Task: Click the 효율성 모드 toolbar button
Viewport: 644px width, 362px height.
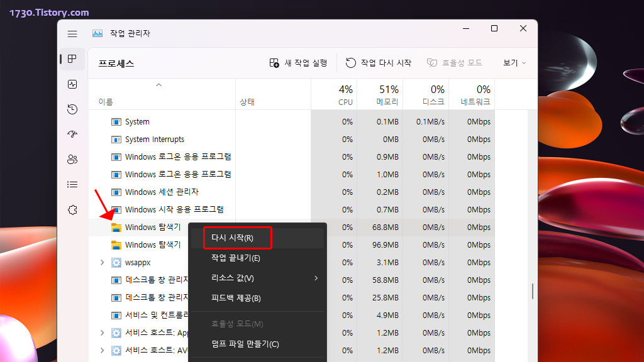Action: click(x=454, y=63)
